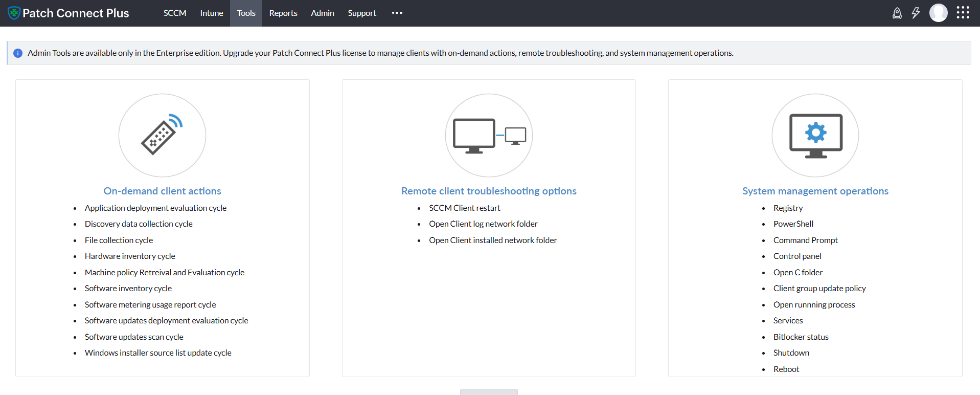The height and width of the screenshot is (395, 980).
Task: Open the SCCM menu
Action: 175,13
